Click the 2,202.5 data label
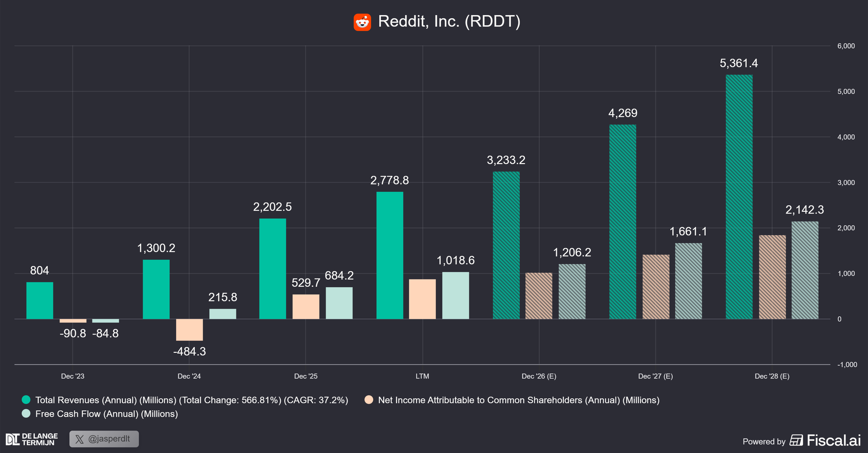Viewport: 868px width, 453px height. [x=273, y=207]
